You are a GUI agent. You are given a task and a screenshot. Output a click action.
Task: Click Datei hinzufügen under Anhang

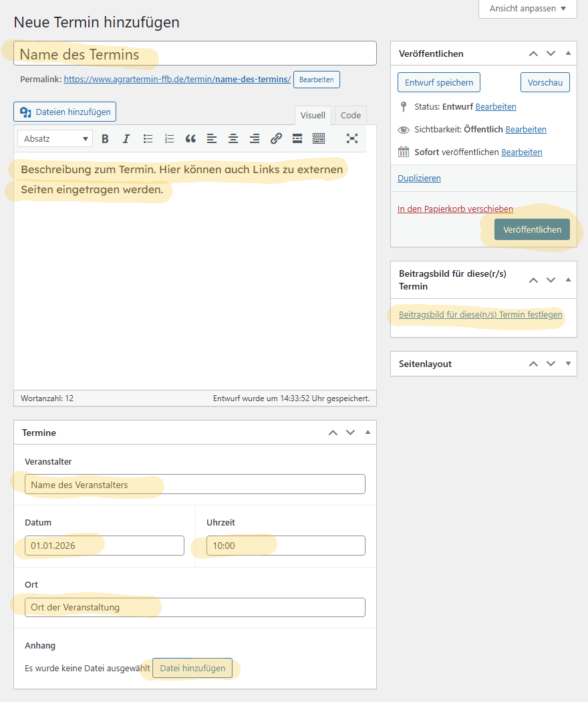click(192, 668)
